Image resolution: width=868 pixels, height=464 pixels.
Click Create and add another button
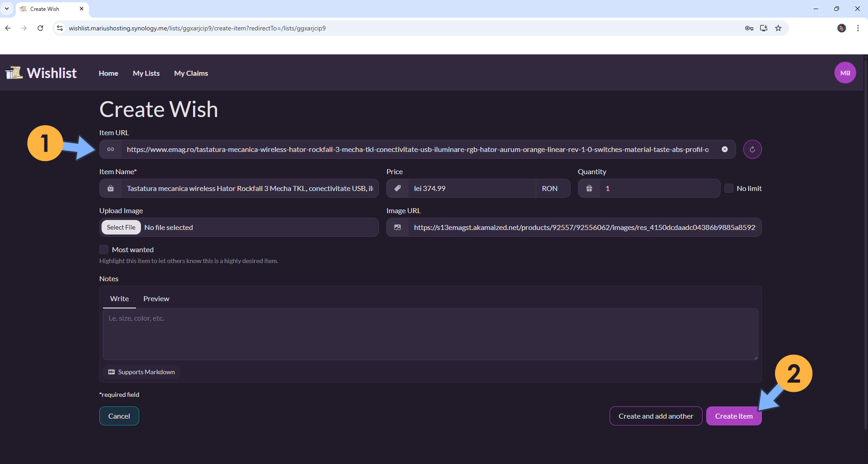[655, 416]
